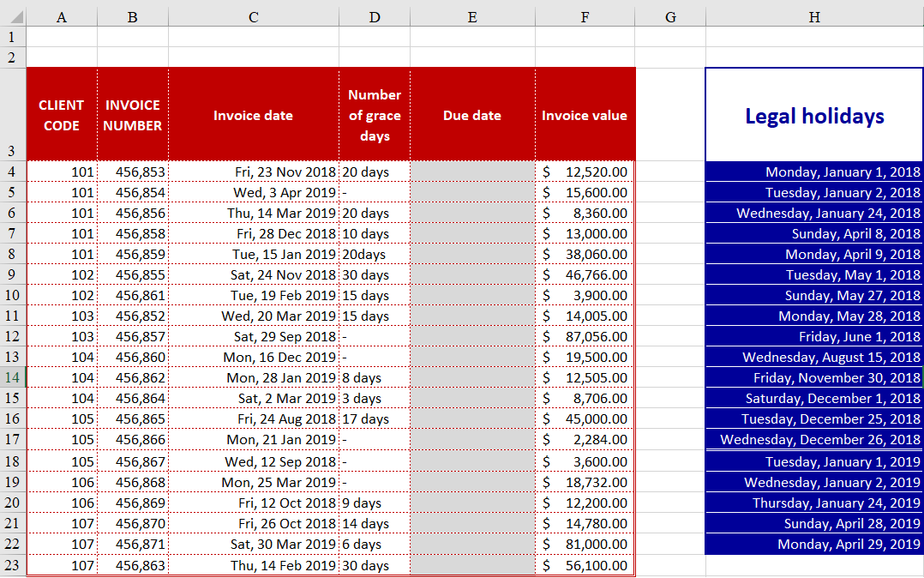Viewport: 924px width, 578px height.
Task: Select the Due date header cell
Action: (x=471, y=114)
